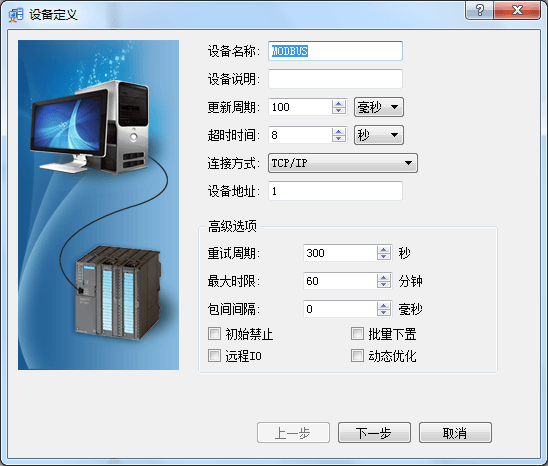Click the computer and PLC illustration

coord(99,205)
